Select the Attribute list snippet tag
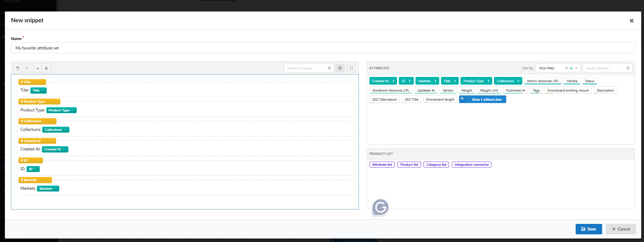644x242 pixels. point(382,165)
